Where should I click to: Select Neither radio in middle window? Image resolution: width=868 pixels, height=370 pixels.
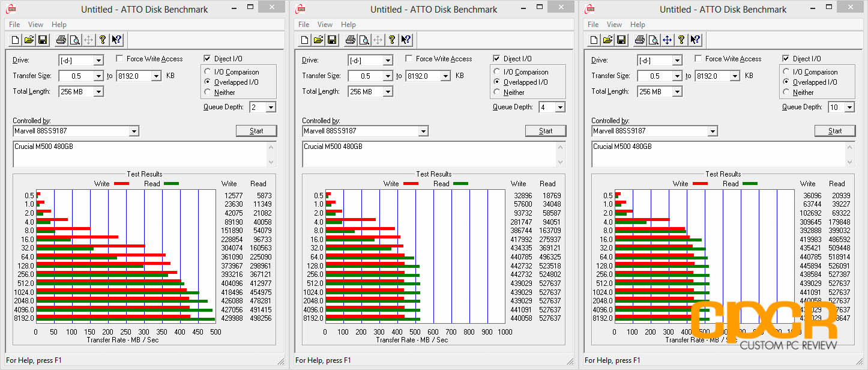point(497,92)
